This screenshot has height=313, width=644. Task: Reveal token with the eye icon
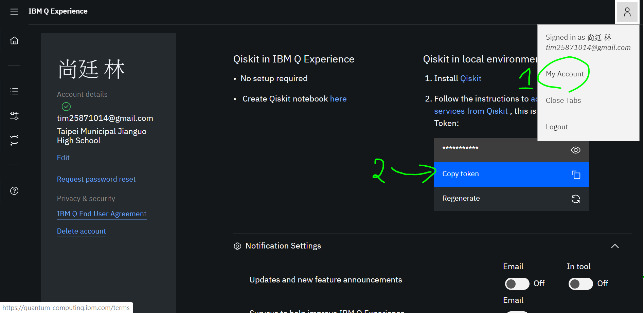(576, 150)
